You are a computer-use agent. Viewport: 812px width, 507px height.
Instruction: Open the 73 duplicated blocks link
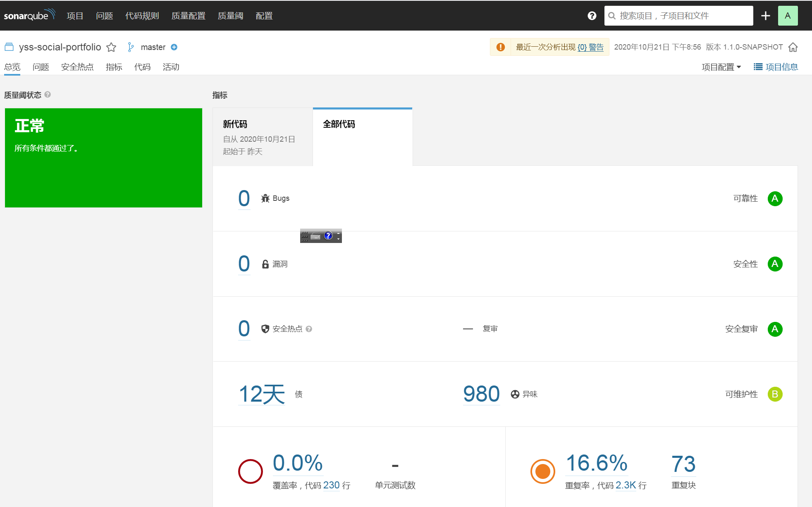click(x=683, y=464)
